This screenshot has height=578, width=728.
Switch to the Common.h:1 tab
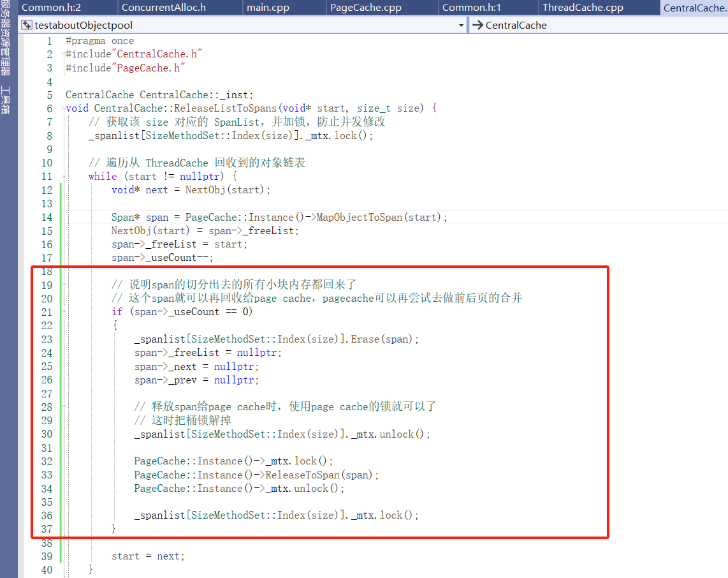tap(471, 8)
